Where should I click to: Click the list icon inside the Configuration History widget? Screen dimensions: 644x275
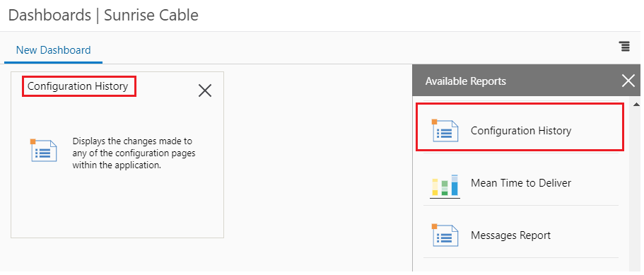44,151
